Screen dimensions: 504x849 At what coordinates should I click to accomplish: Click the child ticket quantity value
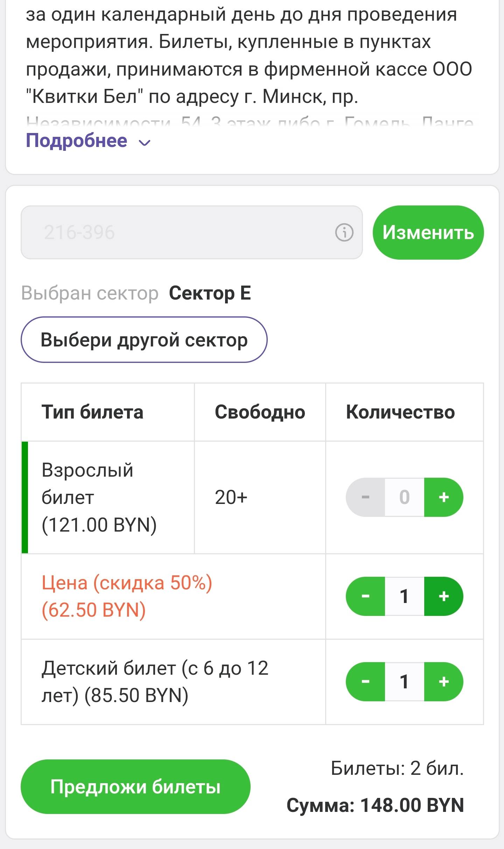[x=404, y=682]
